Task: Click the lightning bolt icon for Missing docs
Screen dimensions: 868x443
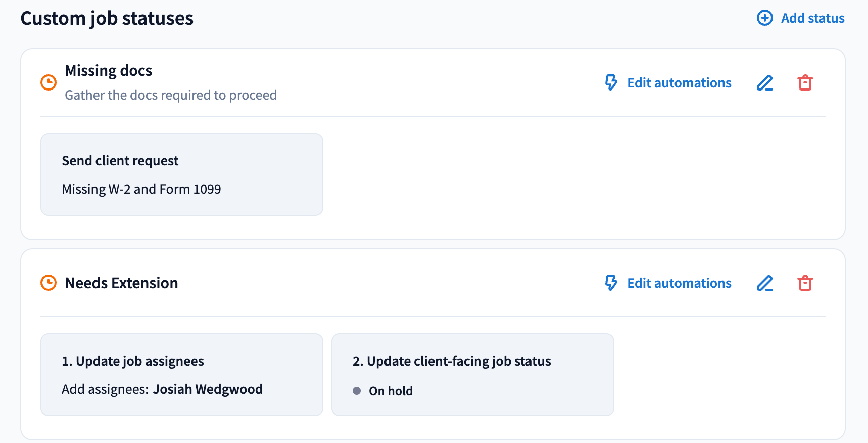Action: click(x=611, y=82)
